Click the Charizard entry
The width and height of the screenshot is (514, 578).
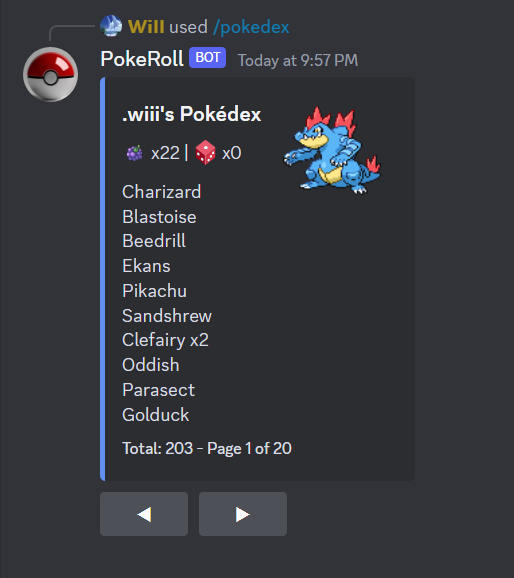(162, 192)
